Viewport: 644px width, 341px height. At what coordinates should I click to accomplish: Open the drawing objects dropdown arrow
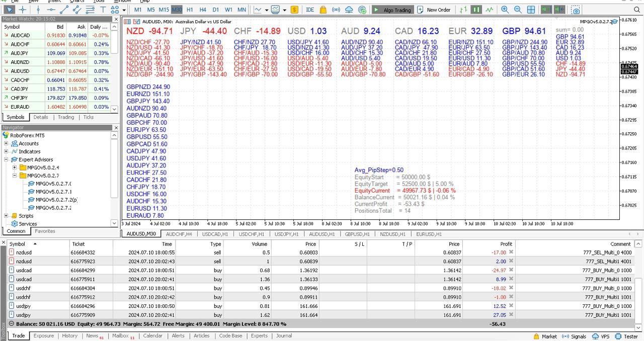point(124,10)
